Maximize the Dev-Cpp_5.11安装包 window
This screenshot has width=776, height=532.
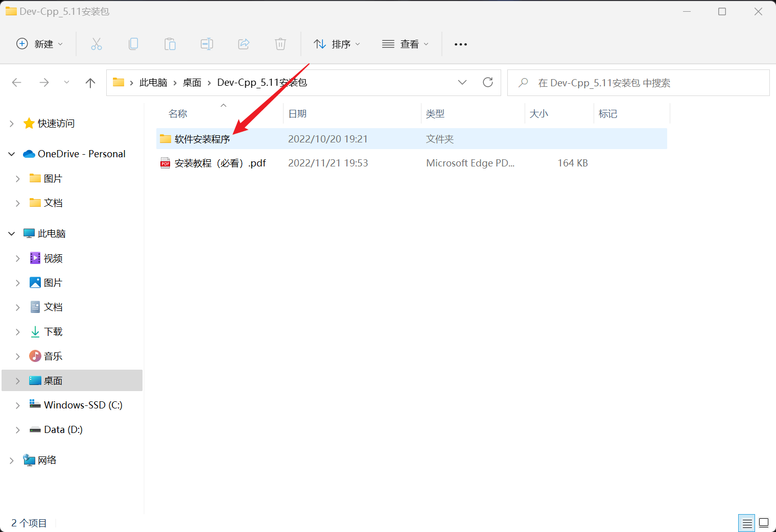point(722,11)
